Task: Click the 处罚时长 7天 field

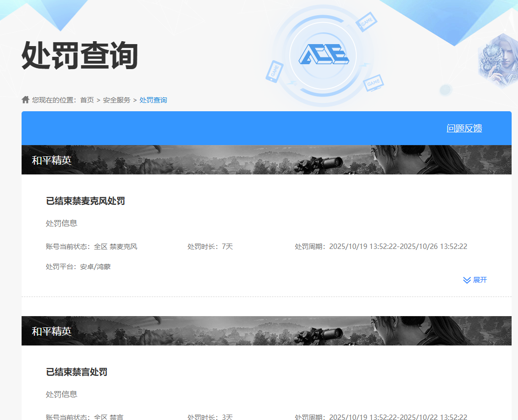Action: tap(210, 247)
